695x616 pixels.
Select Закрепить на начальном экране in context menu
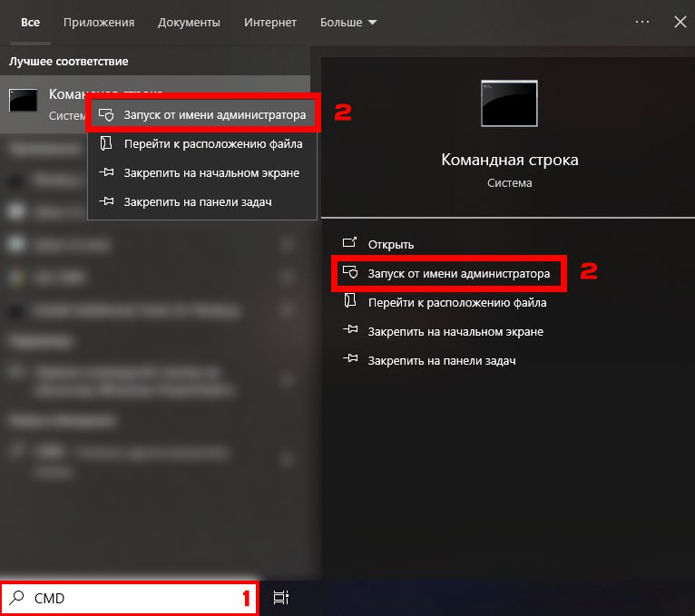click(x=211, y=172)
